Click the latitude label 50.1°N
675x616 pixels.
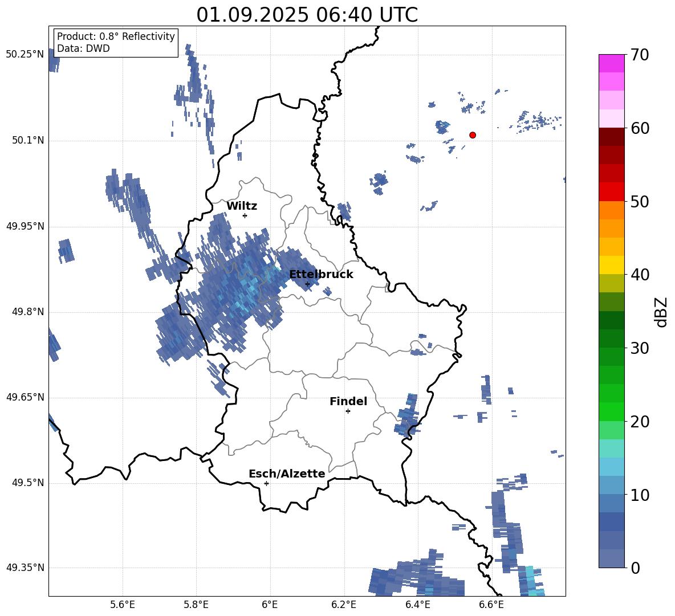(x=27, y=140)
